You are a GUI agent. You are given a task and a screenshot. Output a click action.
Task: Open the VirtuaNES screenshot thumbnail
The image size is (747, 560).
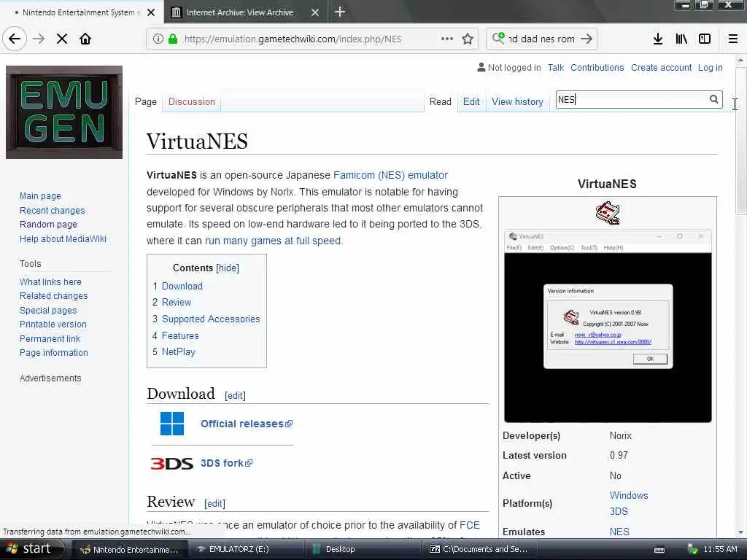pos(608,326)
